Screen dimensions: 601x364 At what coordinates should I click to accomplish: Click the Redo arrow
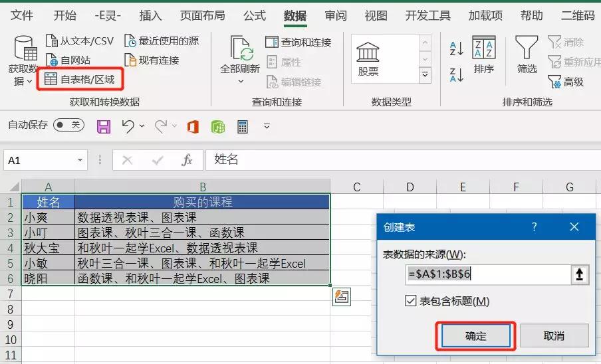tap(161, 126)
